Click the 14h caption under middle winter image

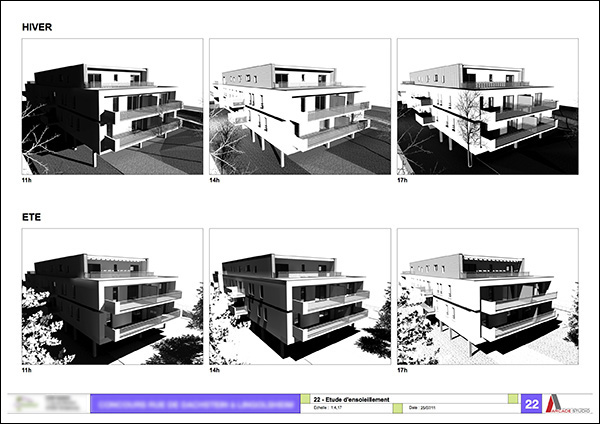coord(215,180)
